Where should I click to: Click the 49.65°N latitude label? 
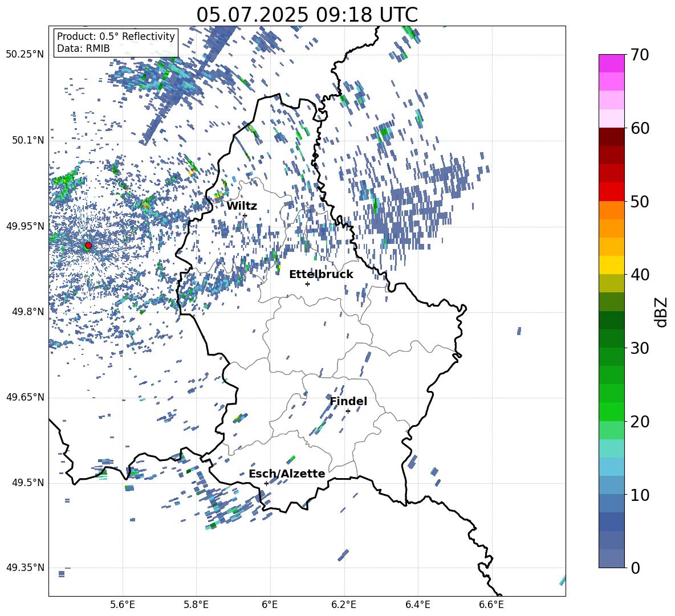point(25,397)
